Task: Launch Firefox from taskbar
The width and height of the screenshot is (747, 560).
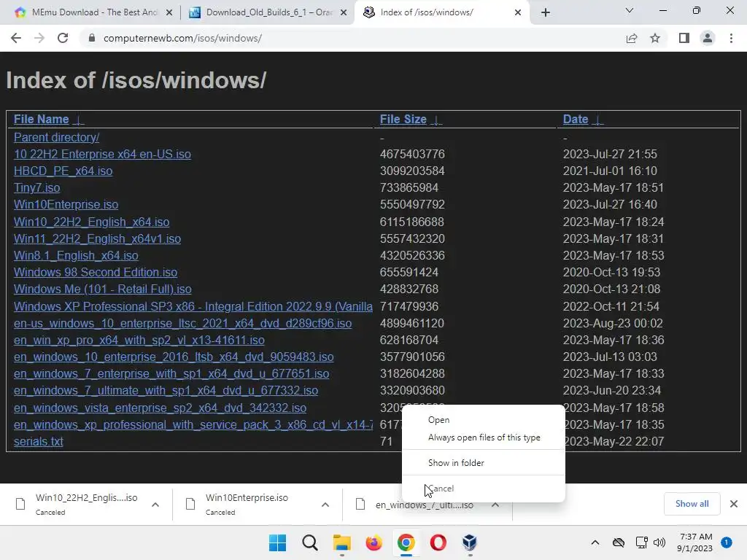Action: click(374, 542)
